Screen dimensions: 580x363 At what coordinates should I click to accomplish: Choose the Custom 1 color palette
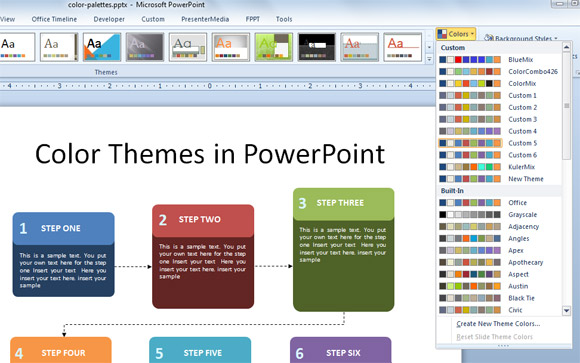(x=499, y=95)
